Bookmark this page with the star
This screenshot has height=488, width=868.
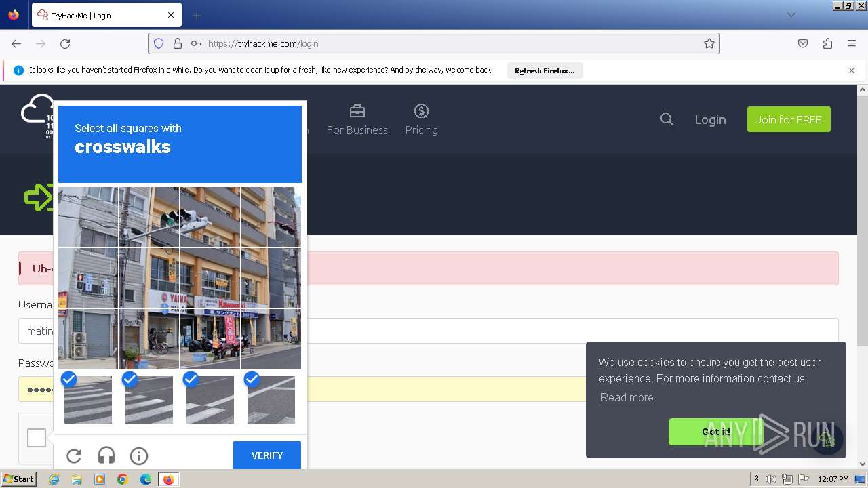(709, 43)
